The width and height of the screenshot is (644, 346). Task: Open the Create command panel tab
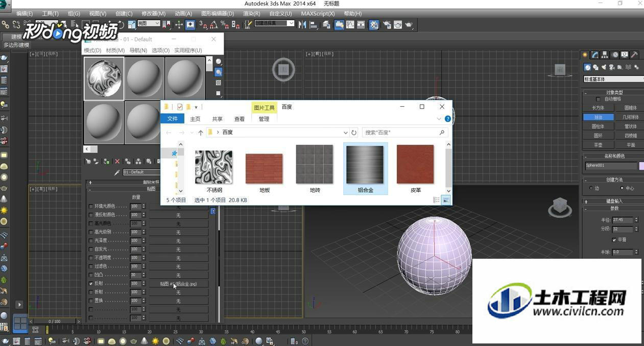[x=585, y=55]
